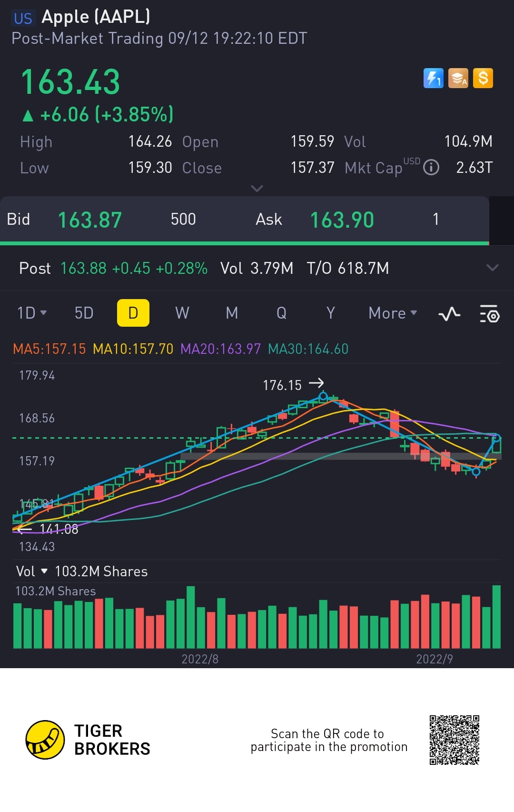This screenshot has height=812, width=514.
Task: Tap Scan the QR code text
Action: tap(329, 740)
